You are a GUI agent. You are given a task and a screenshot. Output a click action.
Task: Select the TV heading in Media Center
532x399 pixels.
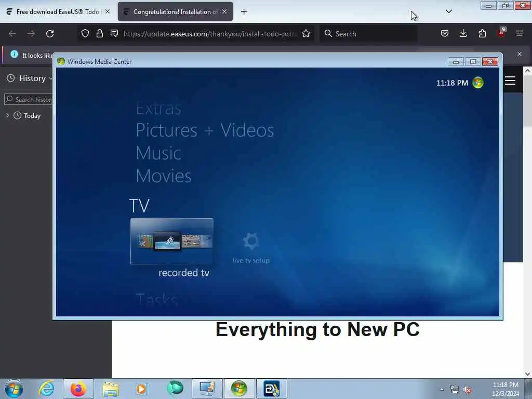tap(139, 206)
